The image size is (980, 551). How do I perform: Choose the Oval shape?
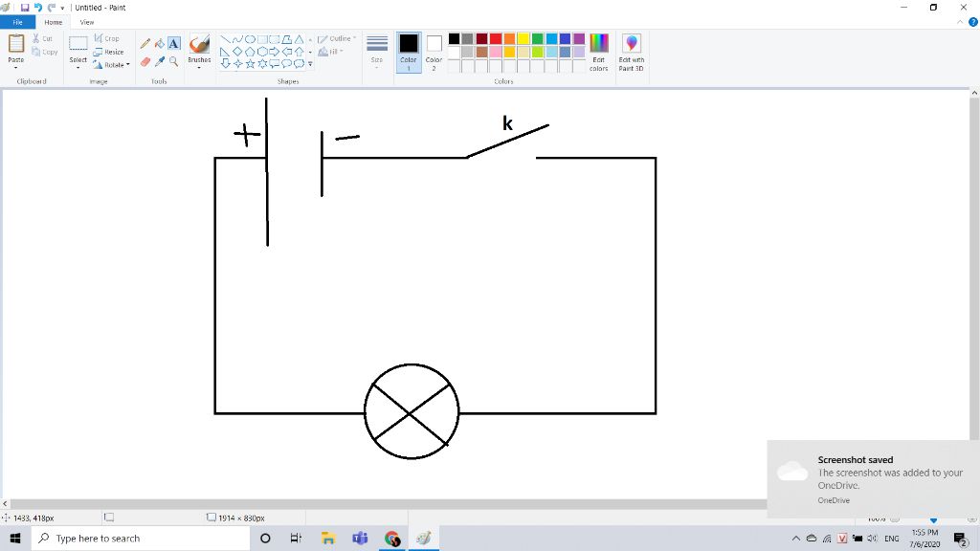(x=250, y=39)
